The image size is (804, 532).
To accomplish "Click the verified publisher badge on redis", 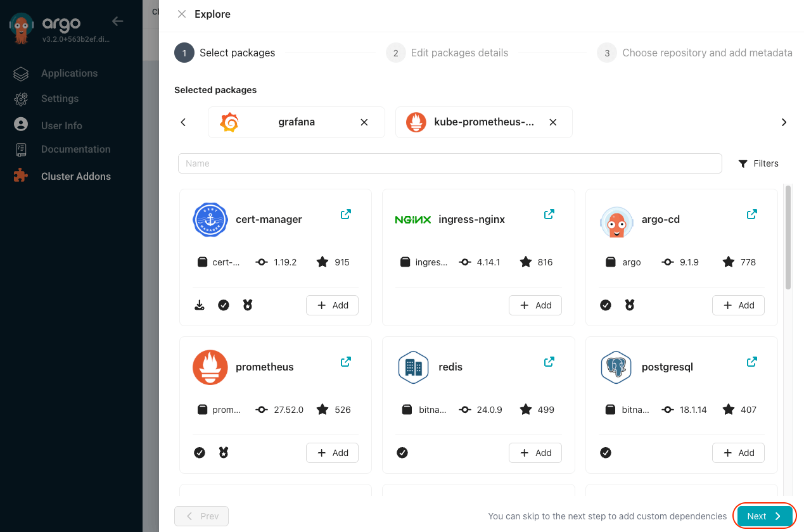I will click(x=402, y=452).
